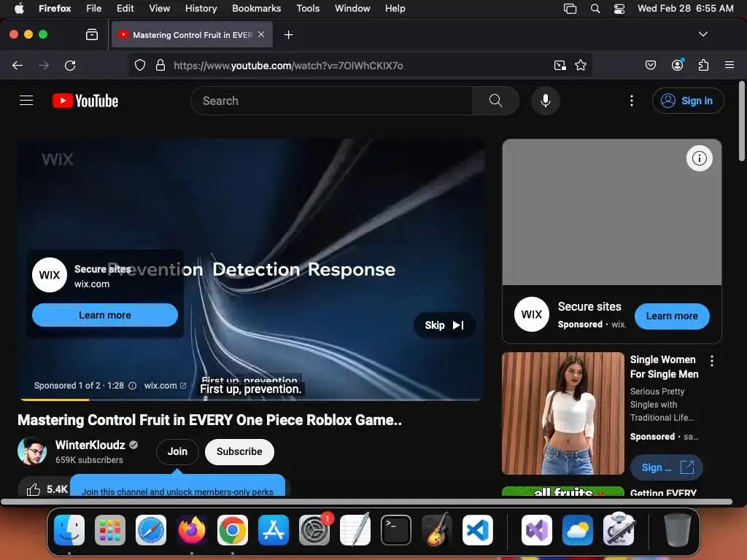Open the File menu
Screen dimensions: 747x560
click(93, 8)
